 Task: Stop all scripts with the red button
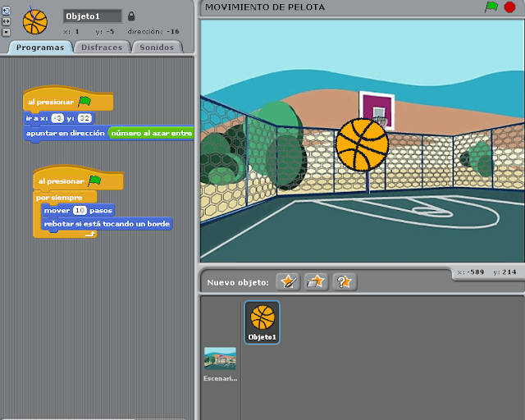pyautogui.click(x=509, y=7)
